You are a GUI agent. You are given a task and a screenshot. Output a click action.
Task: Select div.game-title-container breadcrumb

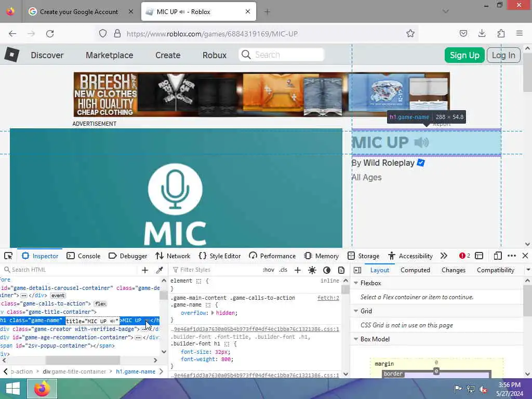(x=74, y=371)
